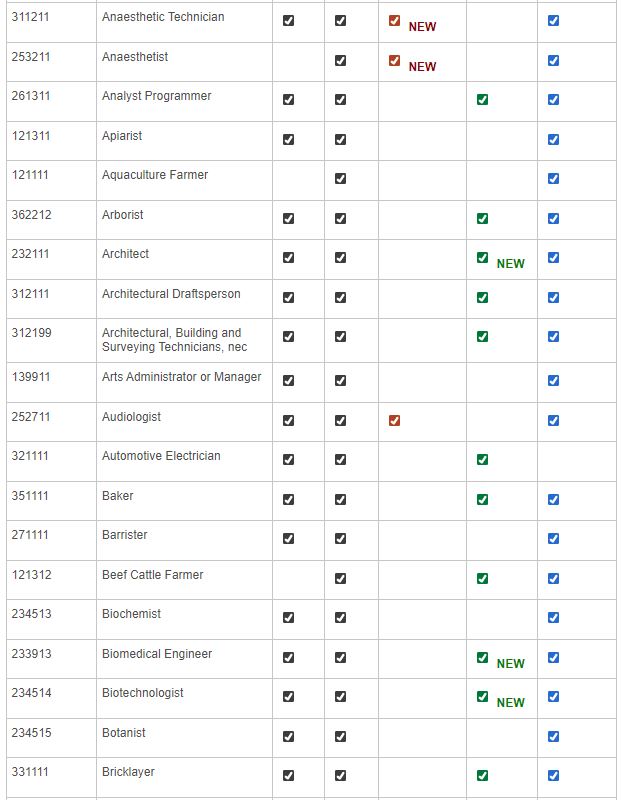Uncheck the blue checkbox in the Barrister row
The width and height of the screenshot is (622, 800).
pos(553,539)
